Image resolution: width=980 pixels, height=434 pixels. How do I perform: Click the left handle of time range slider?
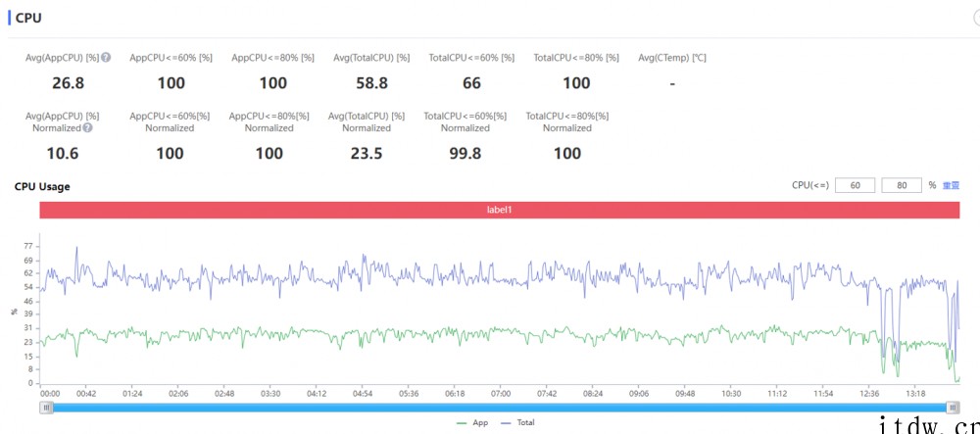click(45, 407)
